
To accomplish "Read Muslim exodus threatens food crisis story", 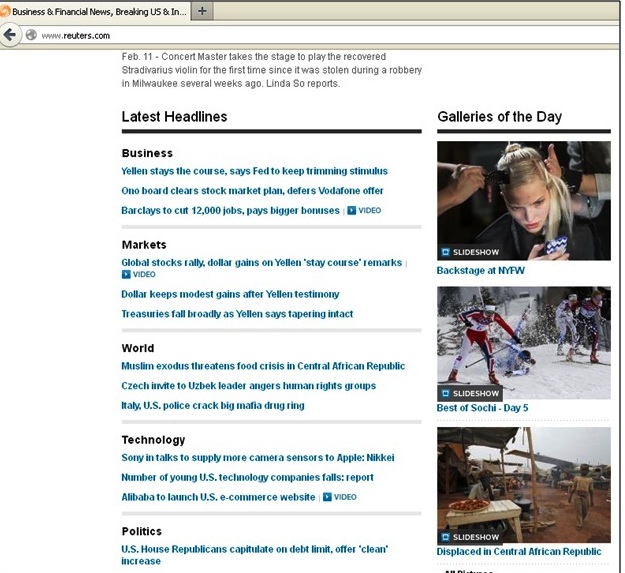I will pos(263,366).
